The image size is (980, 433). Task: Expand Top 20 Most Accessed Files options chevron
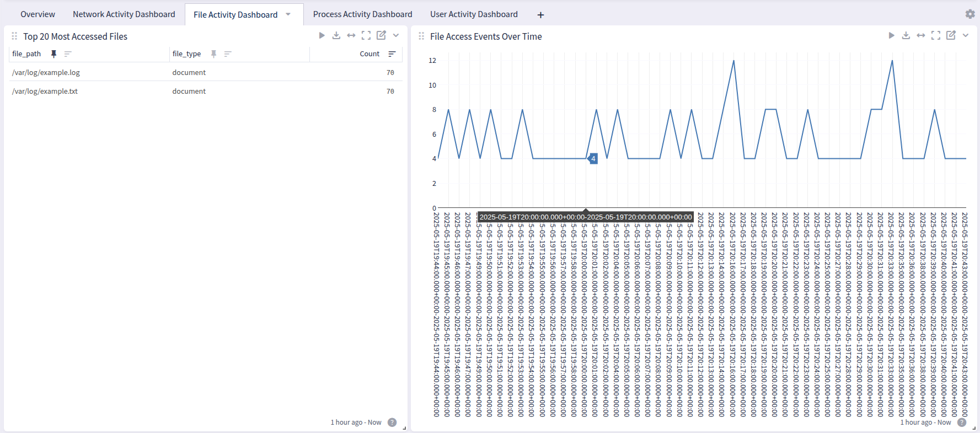[396, 35]
